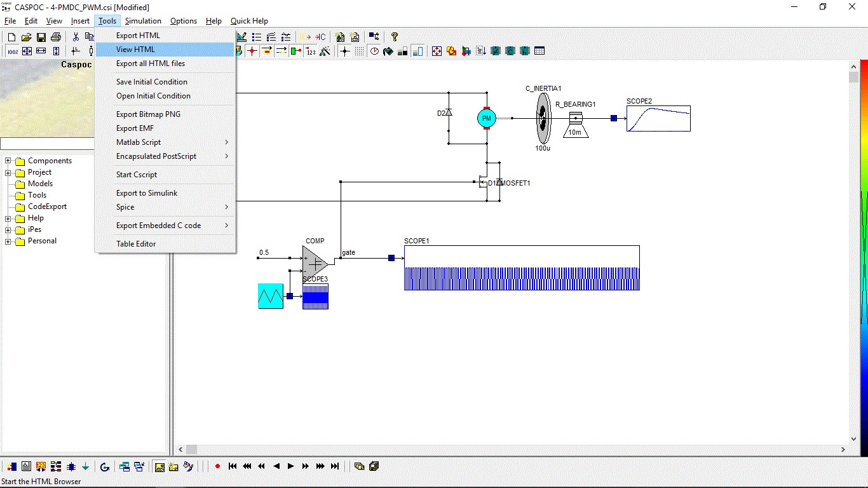Click the C code chip icon
This screenshot has width=868, height=488.
click(510, 51)
